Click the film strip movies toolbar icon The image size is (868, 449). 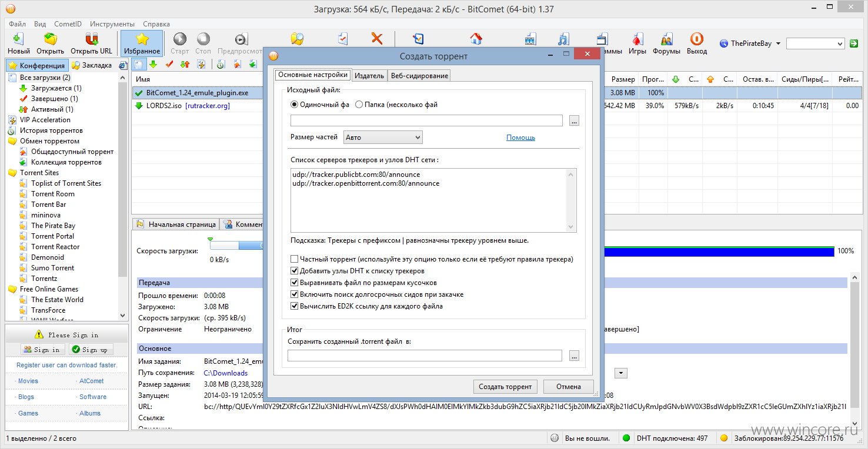[x=530, y=39]
